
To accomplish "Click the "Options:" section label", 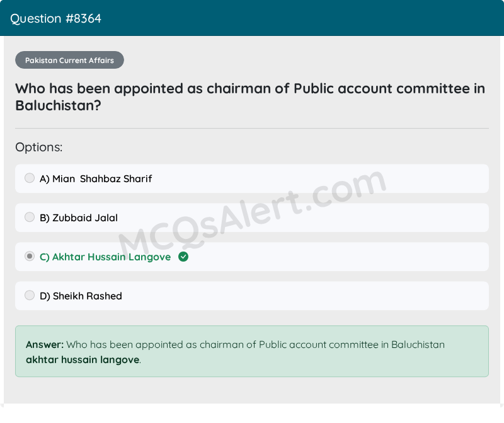I will pyautogui.click(x=39, y=148).
